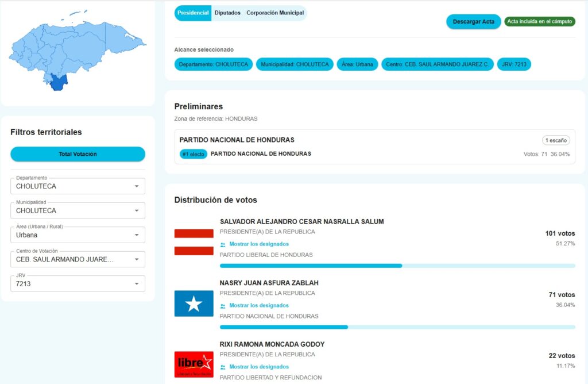The width and height of the screenshot is (588, 384).
Task: Click the '101 votos' count
Action: point(560,233)
